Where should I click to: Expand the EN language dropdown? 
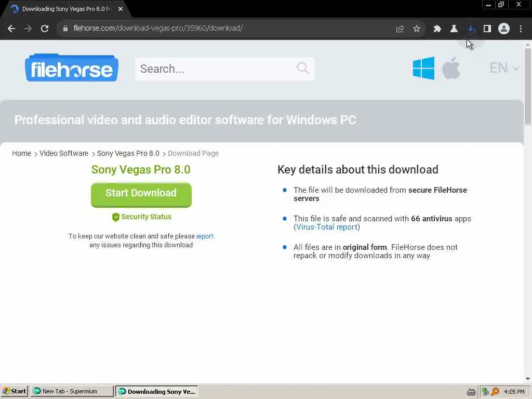click(504, 68)
